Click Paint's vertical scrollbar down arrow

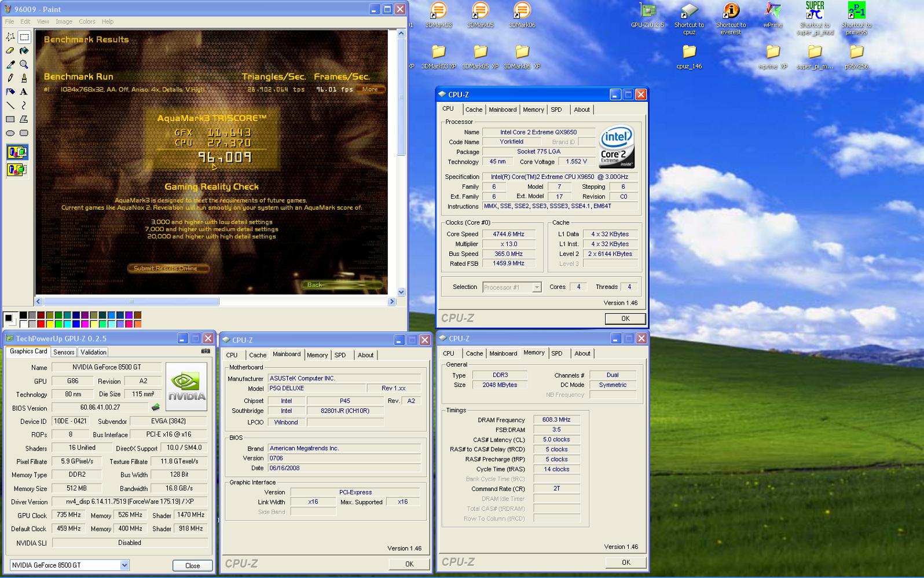401,292
